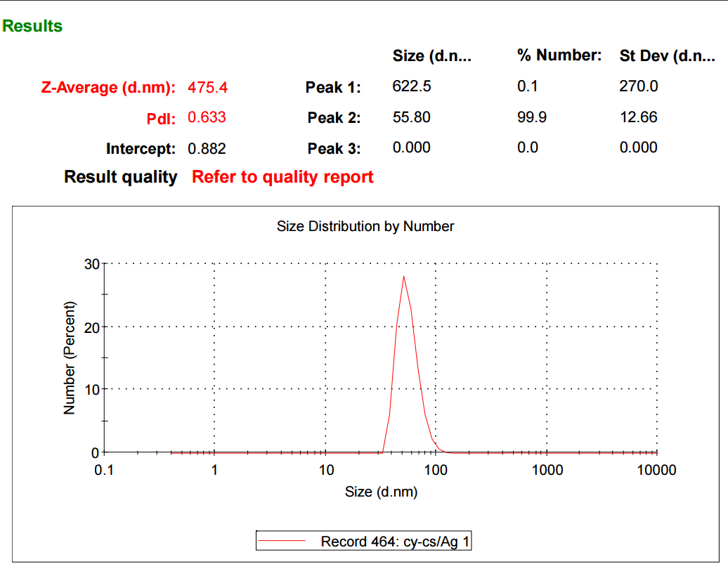
Task: Click the St Dev (d.n... column header
Action: click(x=667, y=55)
